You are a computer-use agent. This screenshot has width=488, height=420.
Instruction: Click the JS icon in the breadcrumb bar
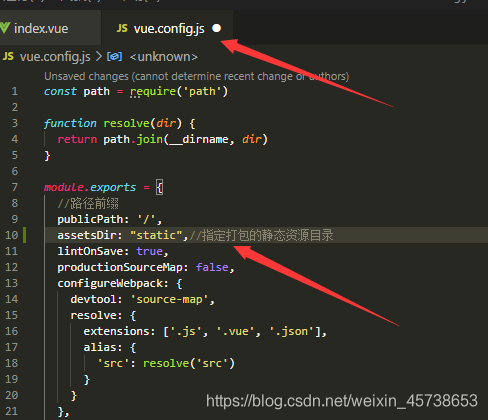[8, 56]
